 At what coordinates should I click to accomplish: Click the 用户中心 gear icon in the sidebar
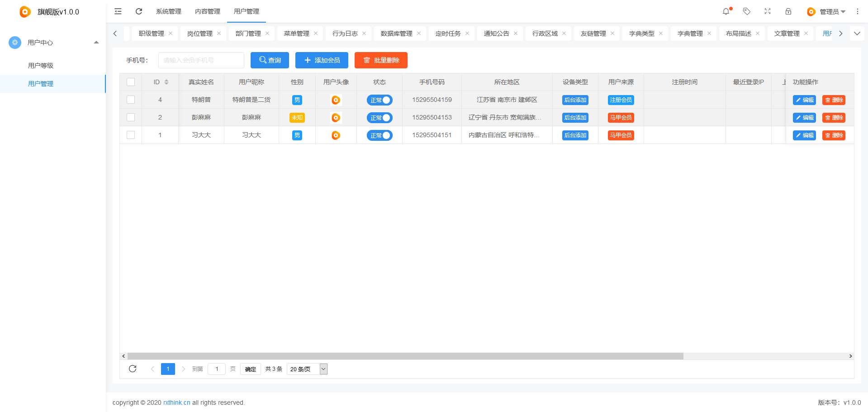(15, 43)
